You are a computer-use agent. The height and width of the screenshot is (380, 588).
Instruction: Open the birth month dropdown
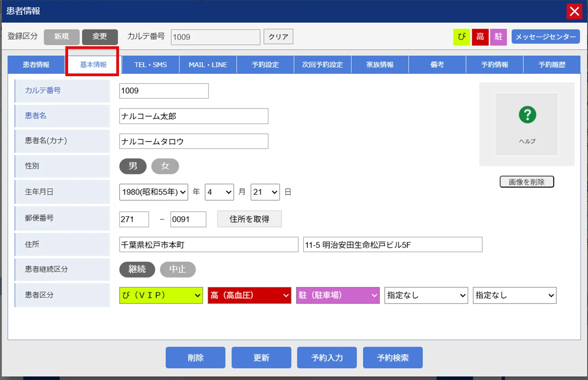tap(219, 192)
